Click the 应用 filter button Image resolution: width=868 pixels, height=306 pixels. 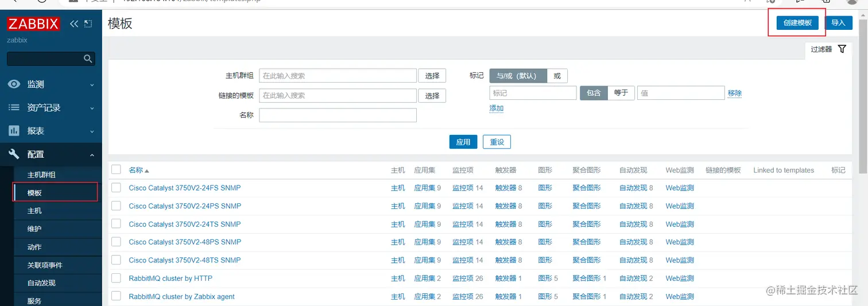(463, 142)
